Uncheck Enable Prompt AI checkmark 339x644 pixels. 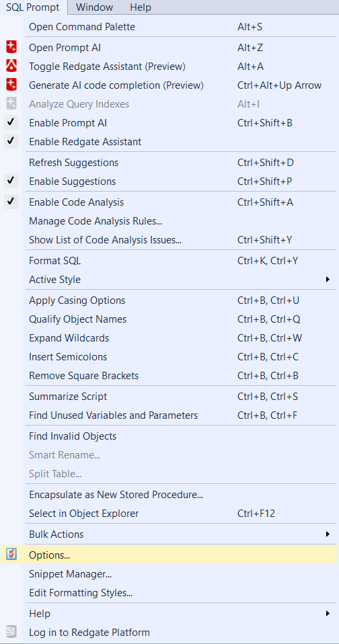11,123
